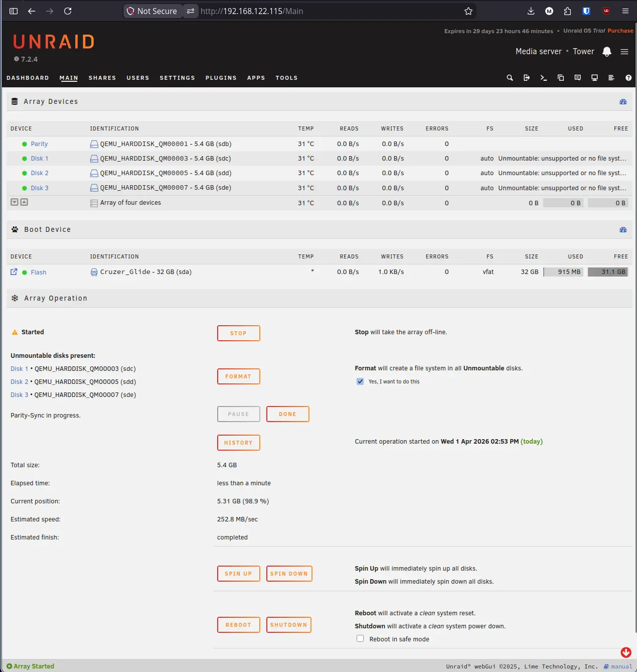Click Disk 1 drive icon QM00003
The width and height of the screenshot is (637, 672).
[94, 159]
